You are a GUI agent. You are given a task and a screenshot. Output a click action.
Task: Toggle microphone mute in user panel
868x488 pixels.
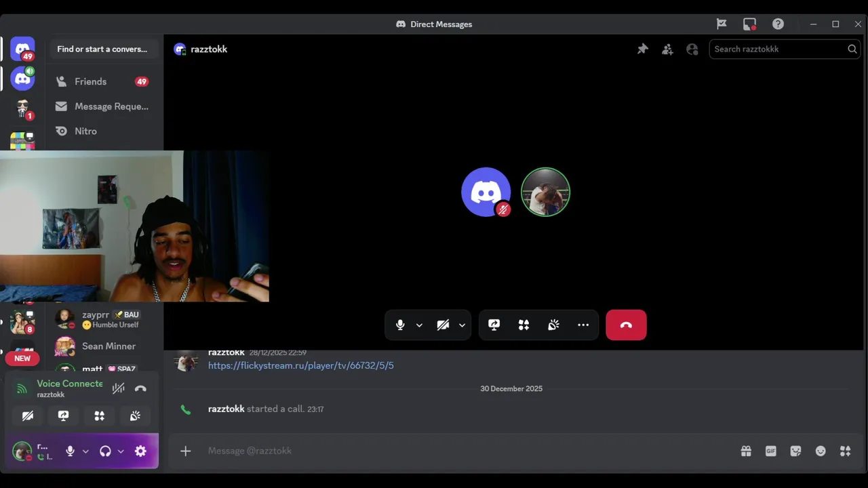70,451
